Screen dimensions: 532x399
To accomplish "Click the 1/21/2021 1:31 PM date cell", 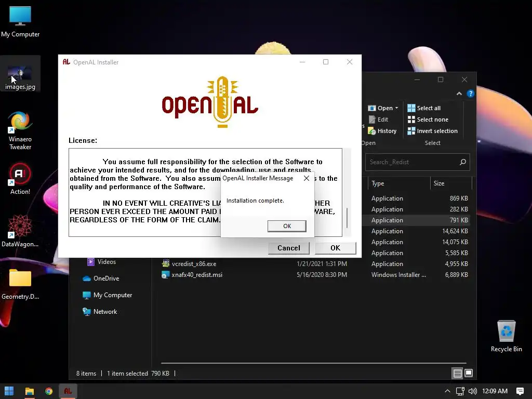I will coord(322,263).
